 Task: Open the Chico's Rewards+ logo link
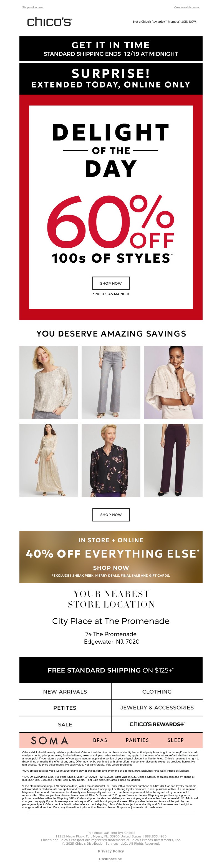(157, 724)
